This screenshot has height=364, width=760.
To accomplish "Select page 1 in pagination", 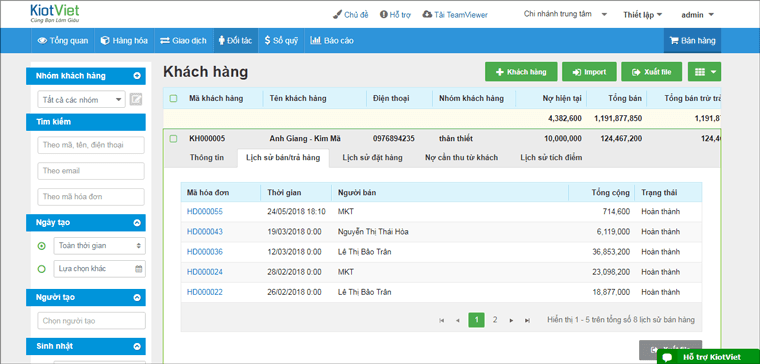I will [476, 320].
